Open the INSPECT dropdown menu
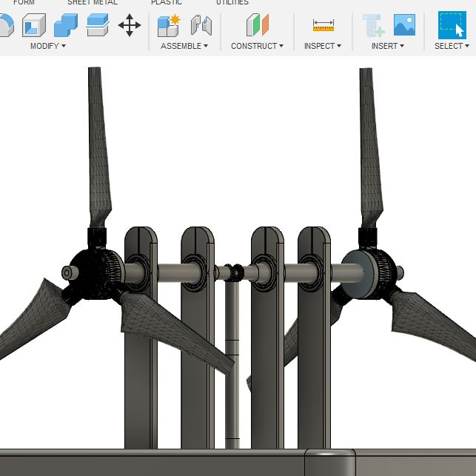 click(323, 46)
